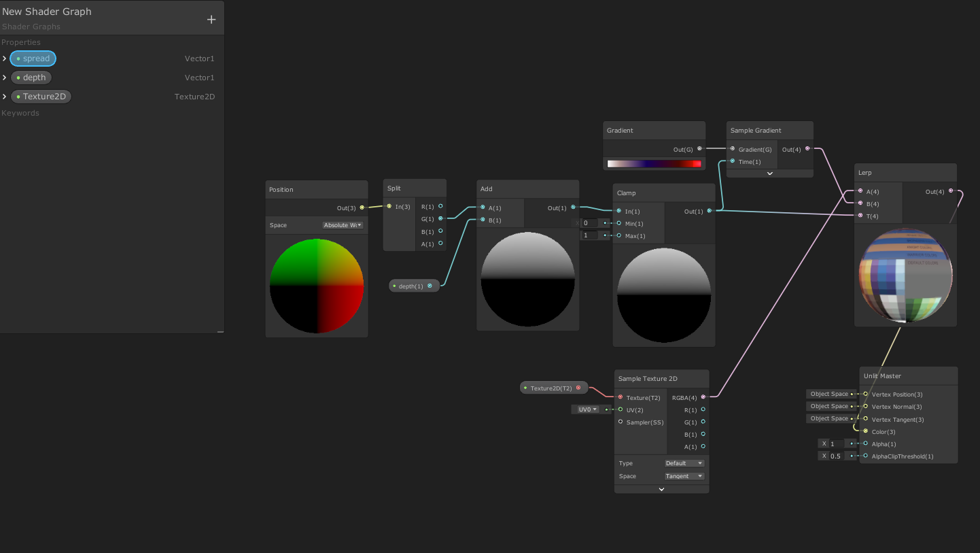Add a new property with the plus icon

click(211, 19)
